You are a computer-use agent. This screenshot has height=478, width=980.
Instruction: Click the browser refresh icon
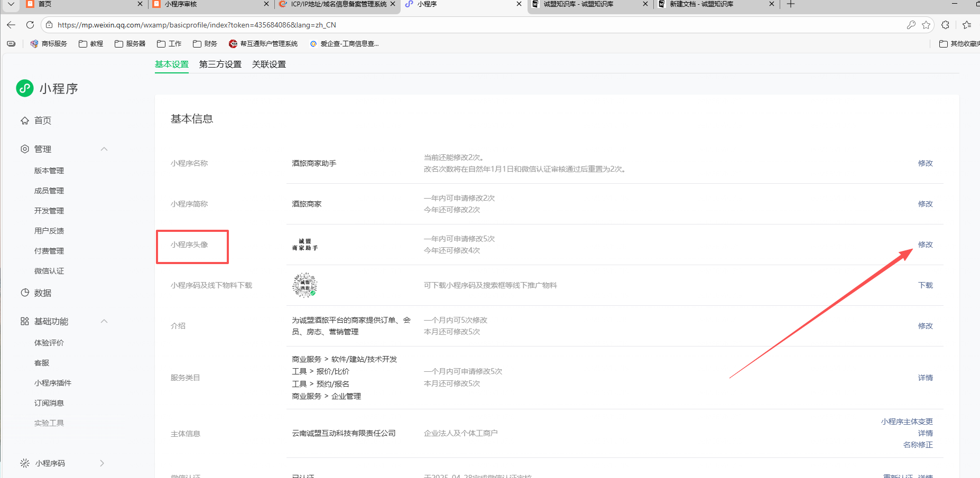(30, 25)
